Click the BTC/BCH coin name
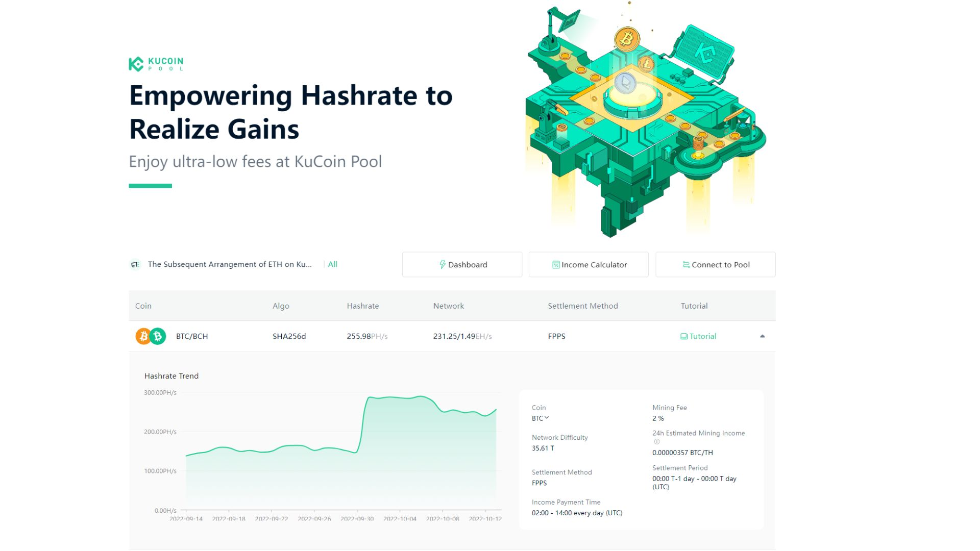 coord(192,336)
